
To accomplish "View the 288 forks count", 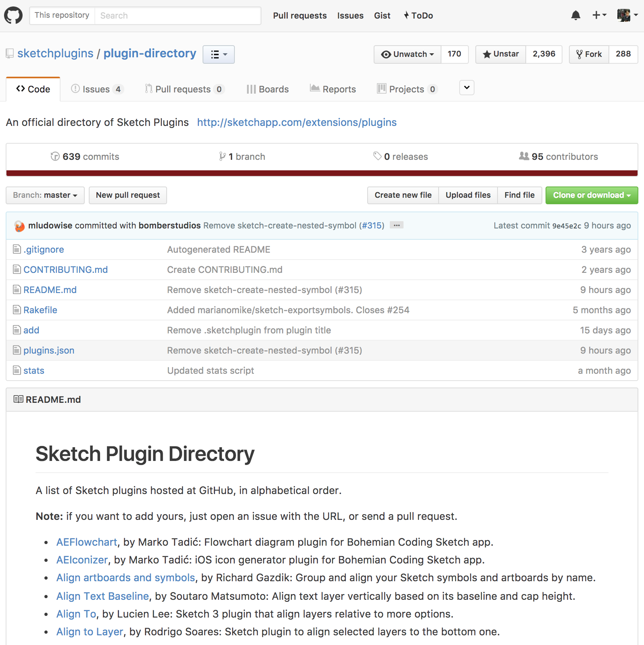I will [623, 54].
